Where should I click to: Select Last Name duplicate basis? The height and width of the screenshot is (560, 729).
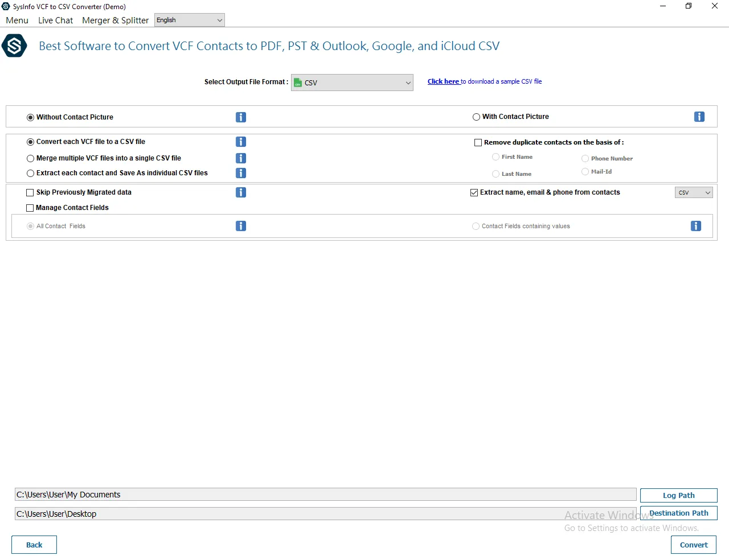495,174
